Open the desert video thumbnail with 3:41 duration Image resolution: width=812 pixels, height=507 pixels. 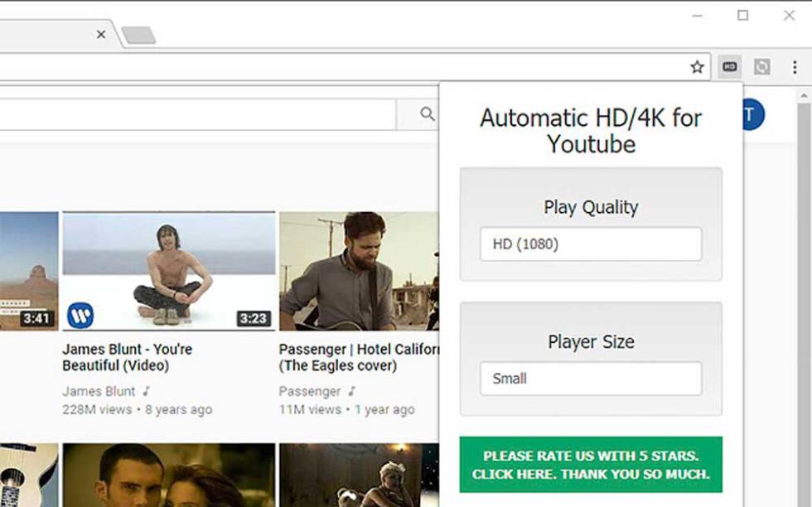[29, 271]
